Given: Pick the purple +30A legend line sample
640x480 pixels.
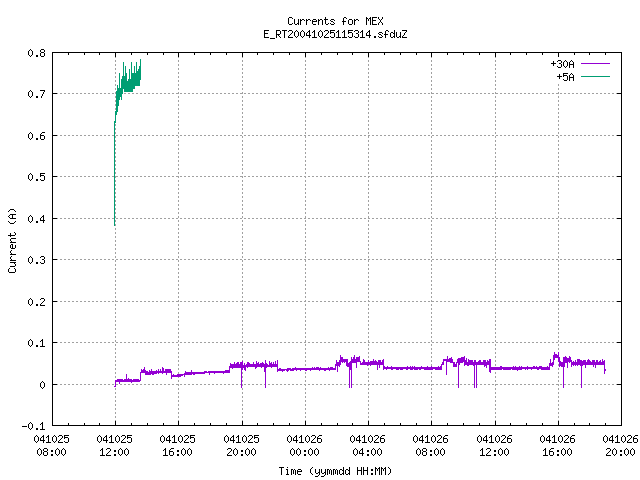Looking at the screenshot, I should pyautogui.click(x=595, y=64).
